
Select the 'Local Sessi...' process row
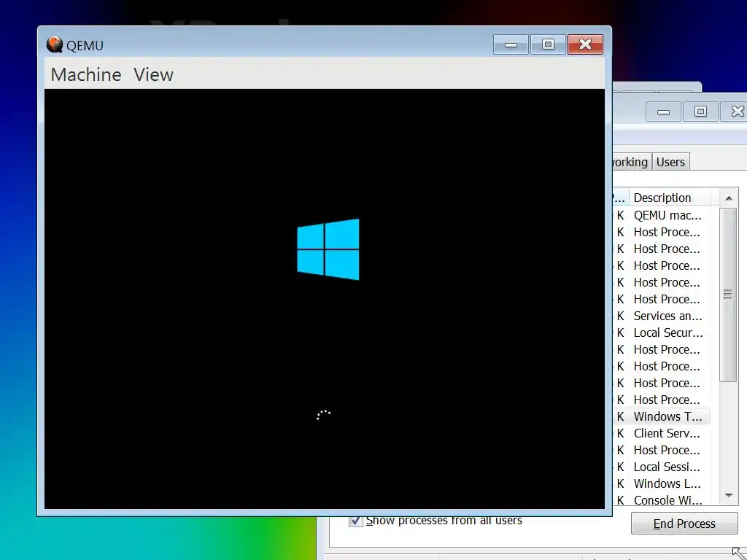coord(661,467)
